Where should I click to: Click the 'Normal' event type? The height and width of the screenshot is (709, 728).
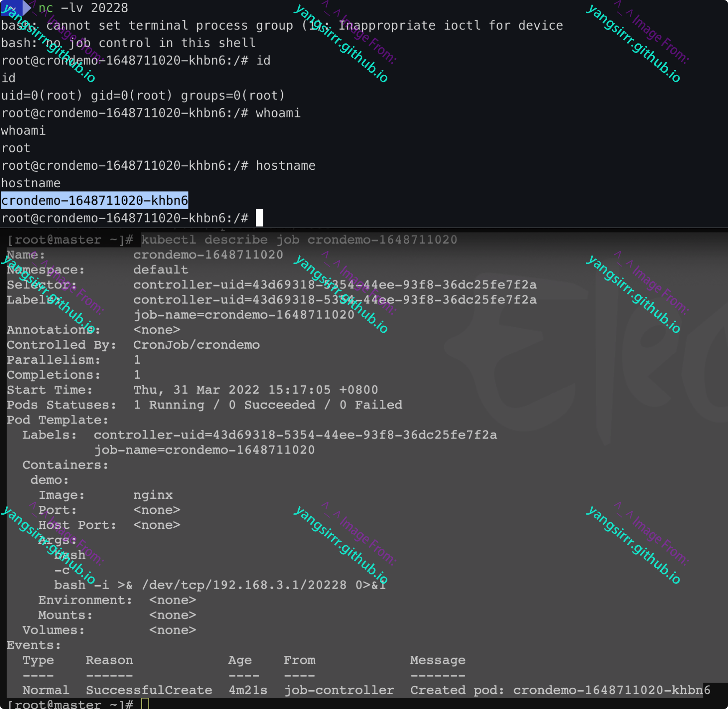coord(46,690)
